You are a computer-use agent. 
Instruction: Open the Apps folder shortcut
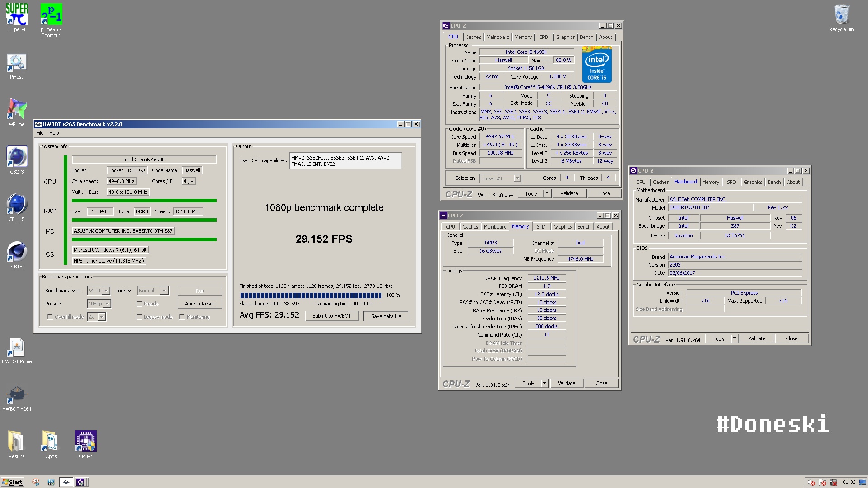(x=51, y=445)
